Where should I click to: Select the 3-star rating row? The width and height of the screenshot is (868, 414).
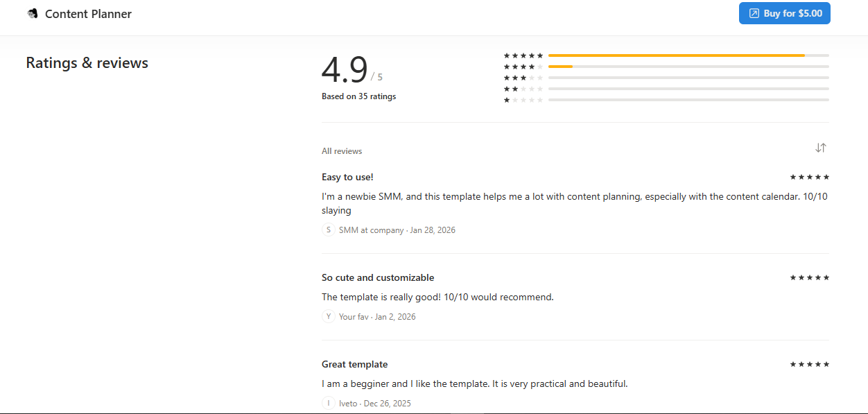(666, 78)
